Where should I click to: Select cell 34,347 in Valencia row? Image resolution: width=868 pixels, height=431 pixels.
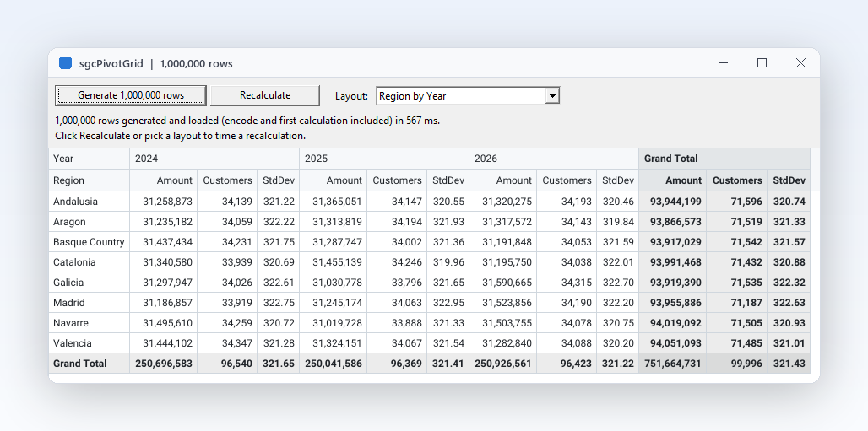pyautogui.click(x=227, y=343)
